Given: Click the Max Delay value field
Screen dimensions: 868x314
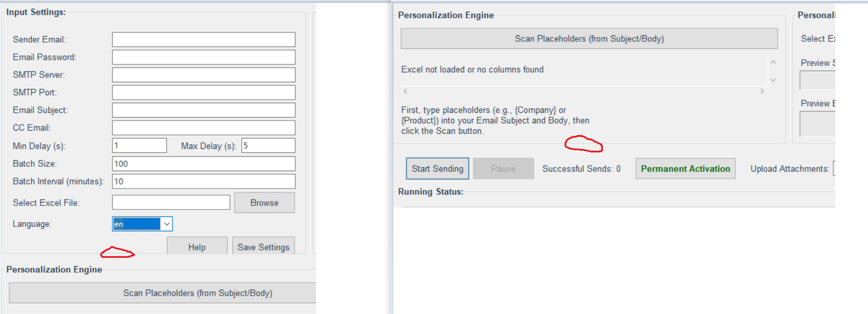Looking at the screenshot, I should 268,145.
